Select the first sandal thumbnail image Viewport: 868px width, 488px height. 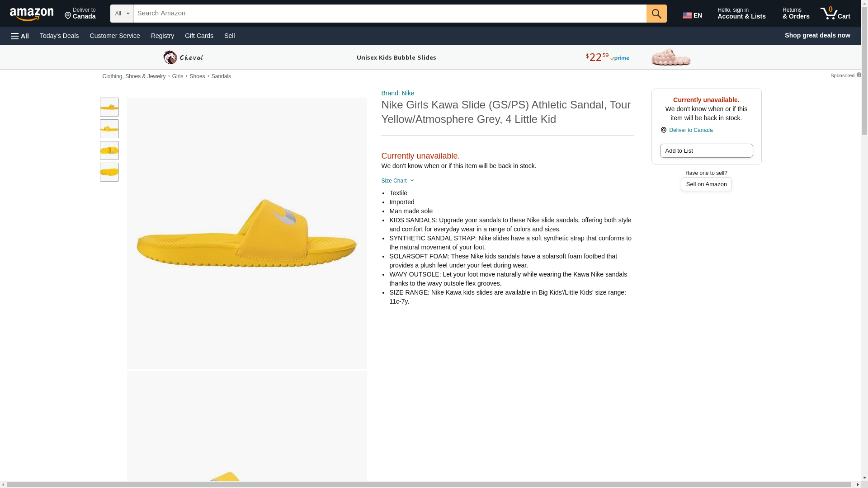tap(109, 107)
